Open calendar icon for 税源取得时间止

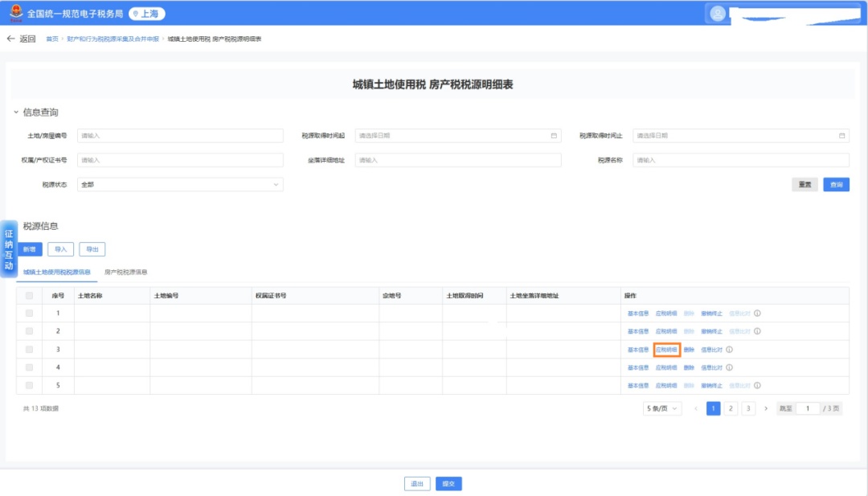(x=841, y=136)
